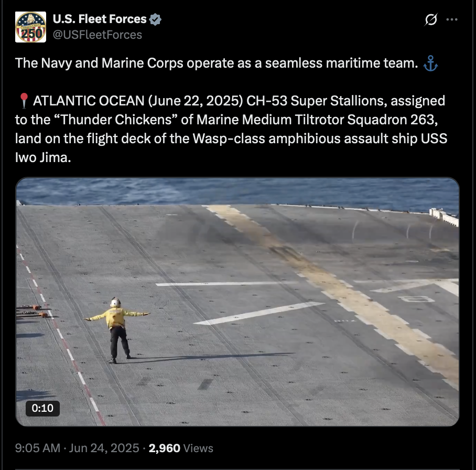Viewport: 476px width, 470px height.
Task: Click the red location pin emoji
Action: pyautogui.click(x=24, y=101)
